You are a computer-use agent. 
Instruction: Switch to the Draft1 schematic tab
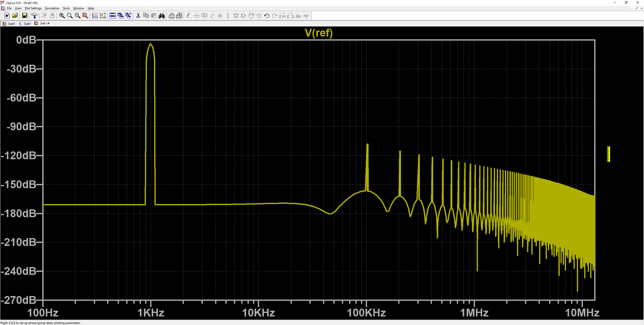coord(25,24)
